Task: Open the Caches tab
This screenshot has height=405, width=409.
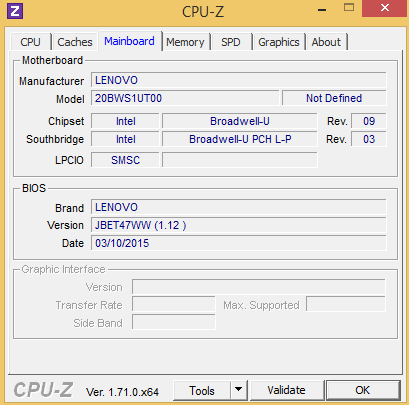Action: [x=75, y=42]
